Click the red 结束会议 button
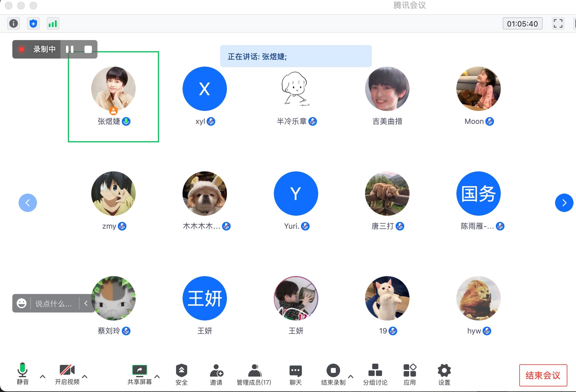The height and width of the screenshot is (392, 576). click(x=543, y=375)
